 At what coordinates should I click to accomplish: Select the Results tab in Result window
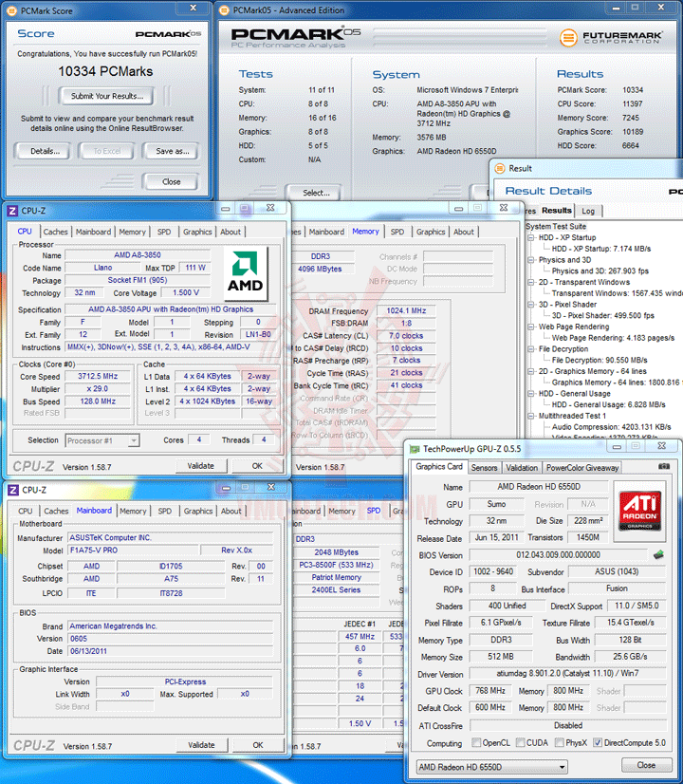click(x=556, y=211)
